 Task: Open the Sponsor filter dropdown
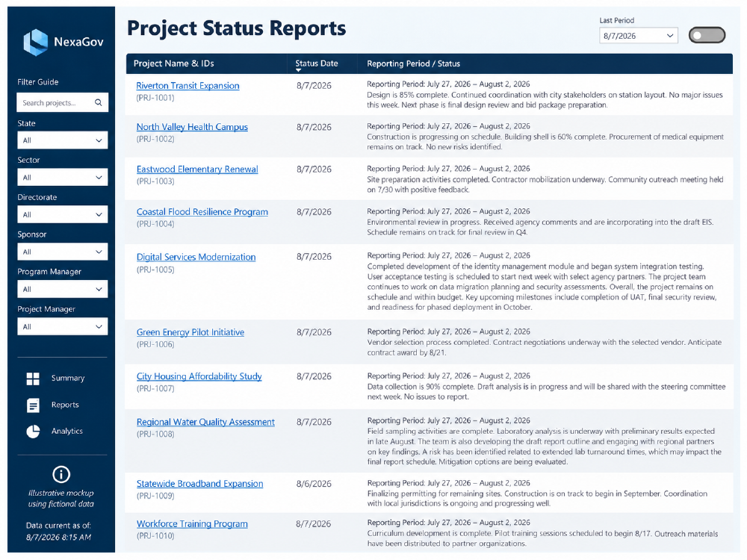[63, 252]
